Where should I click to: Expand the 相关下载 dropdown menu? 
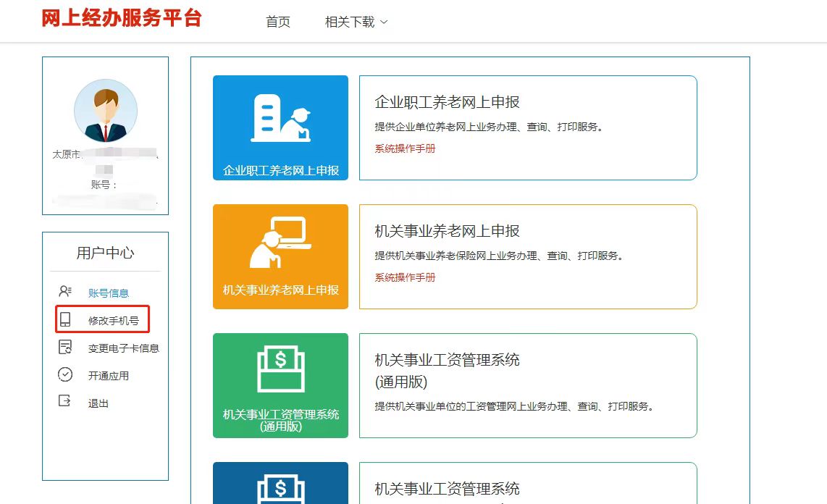pyautogui.click(x=356, y=22)
